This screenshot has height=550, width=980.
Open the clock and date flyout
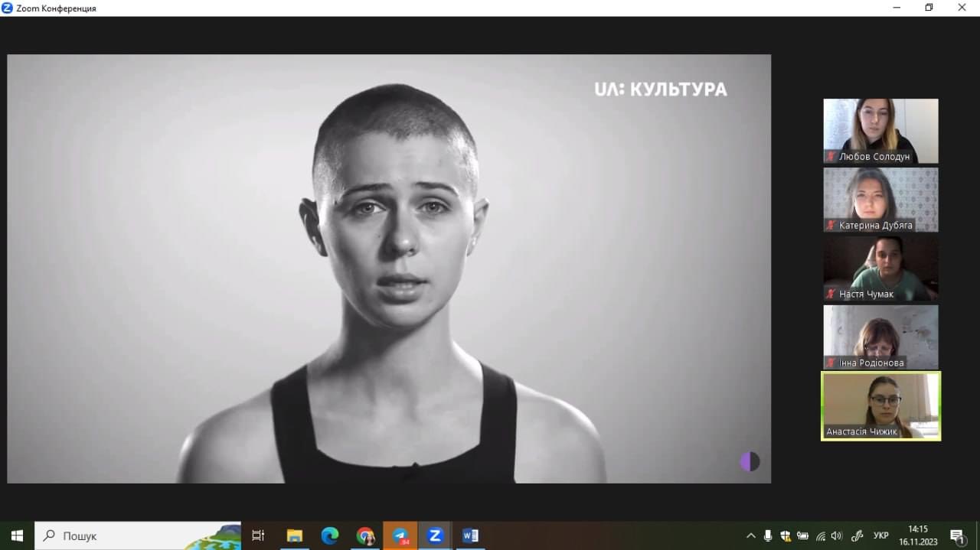click(x=918, y=535)
